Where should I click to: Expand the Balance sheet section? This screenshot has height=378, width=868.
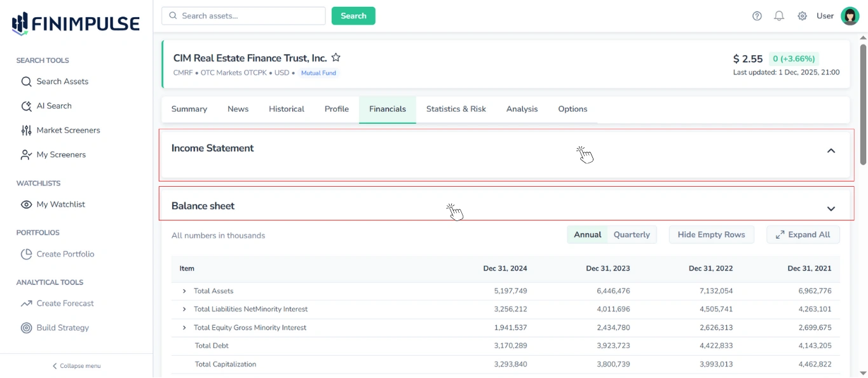(831, 208)
